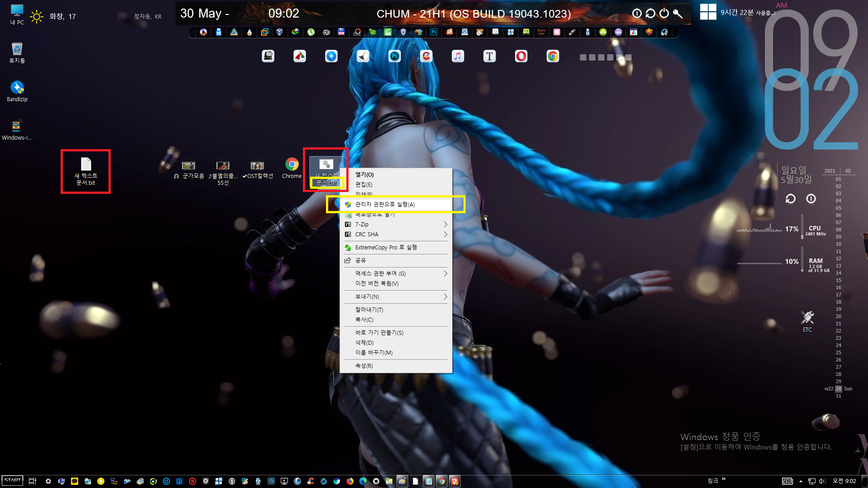Click the Ps icon in top launcher strip
The width and height of the screenshot is (868, 488).
[434, 32]
